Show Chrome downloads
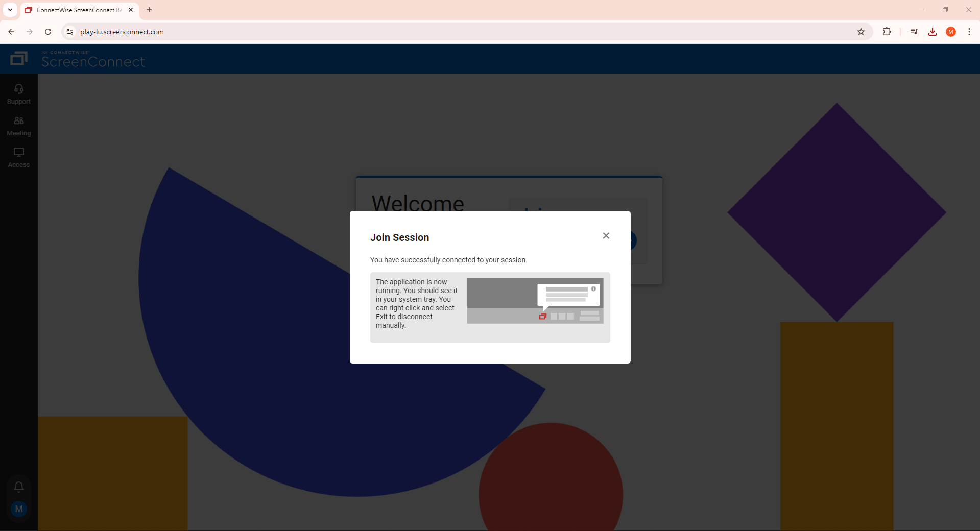 (933, 32)
